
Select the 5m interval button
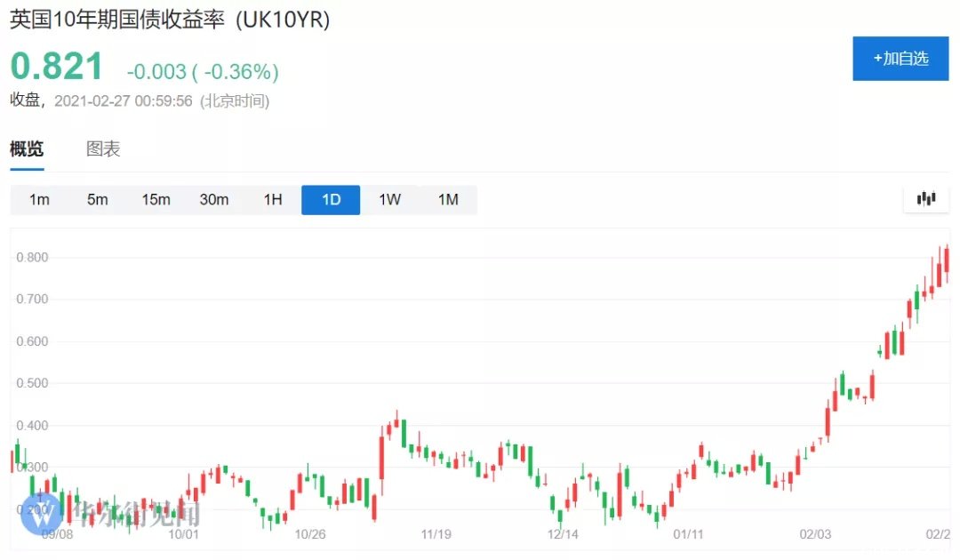click(x=98, y=200)
